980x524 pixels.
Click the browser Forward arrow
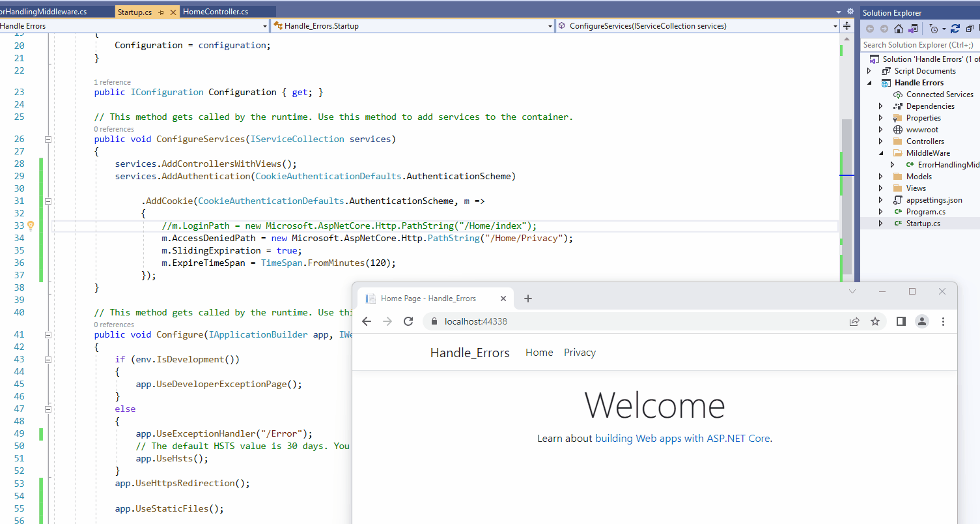point(387,321)
